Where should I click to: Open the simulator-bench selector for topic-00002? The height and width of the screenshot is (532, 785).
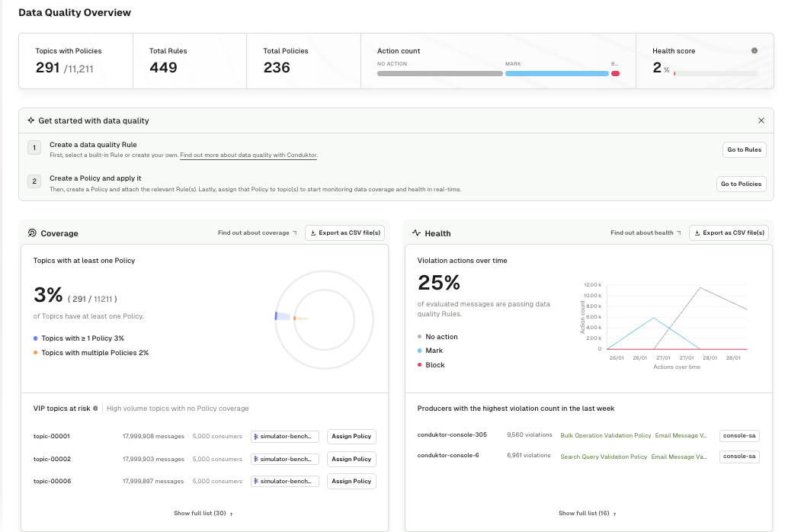285,459
